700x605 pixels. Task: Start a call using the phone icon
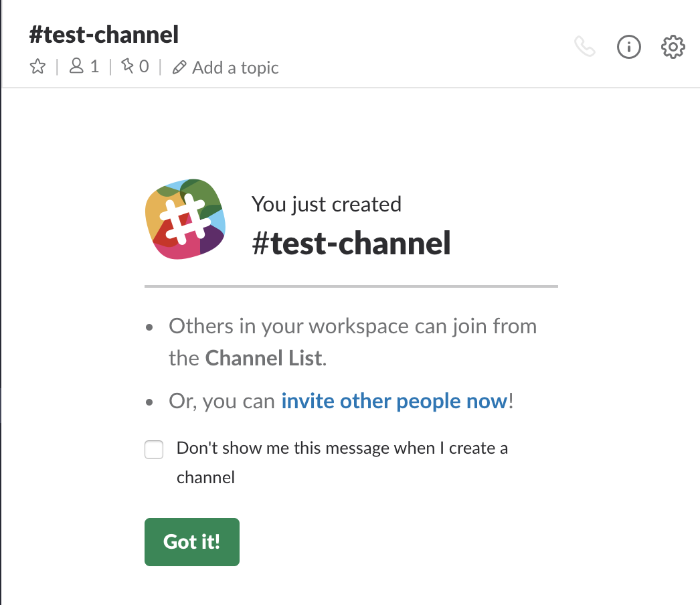point(585,47)
